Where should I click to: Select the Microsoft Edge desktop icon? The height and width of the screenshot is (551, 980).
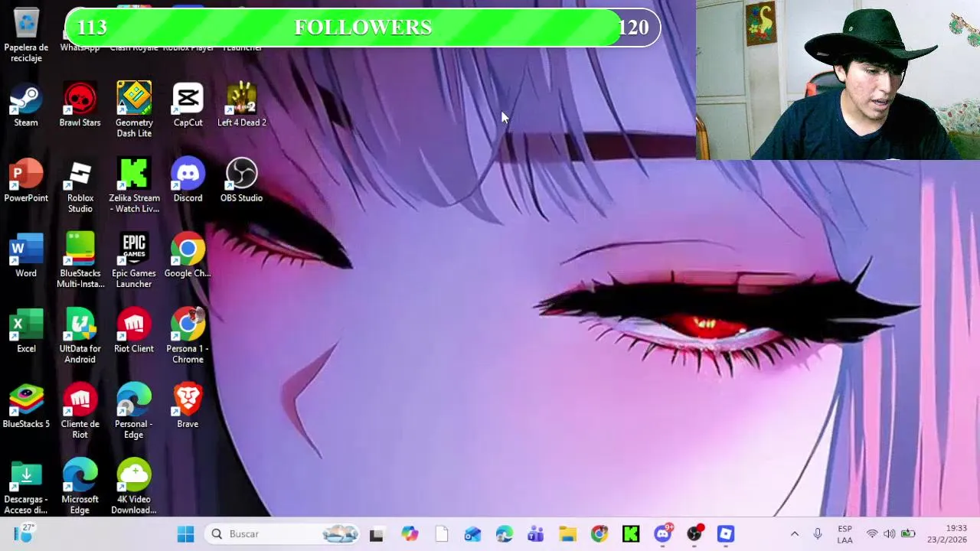[80, 487]
